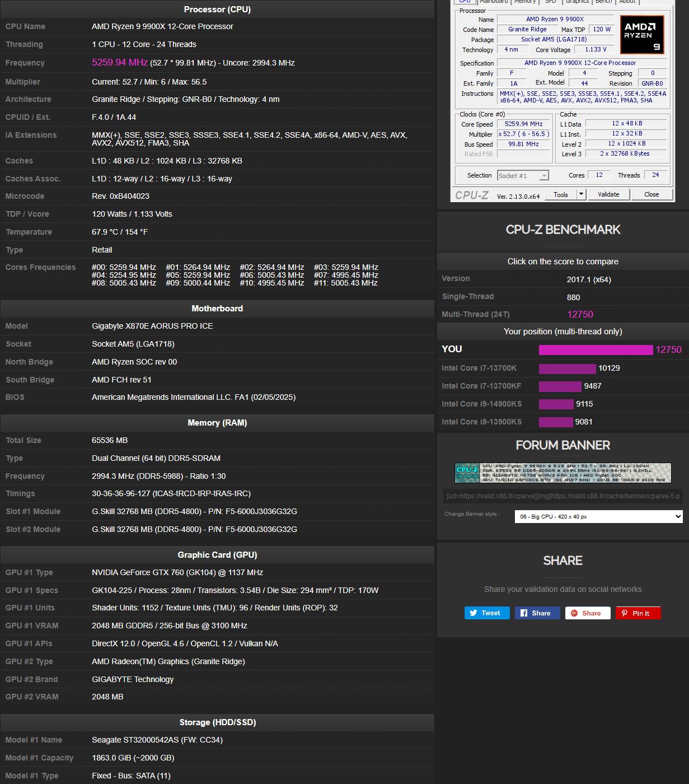Click the Level 3 cache 2 x 32768 KBytes field
This screenshot has width=689, height=784.
[625, 153]
